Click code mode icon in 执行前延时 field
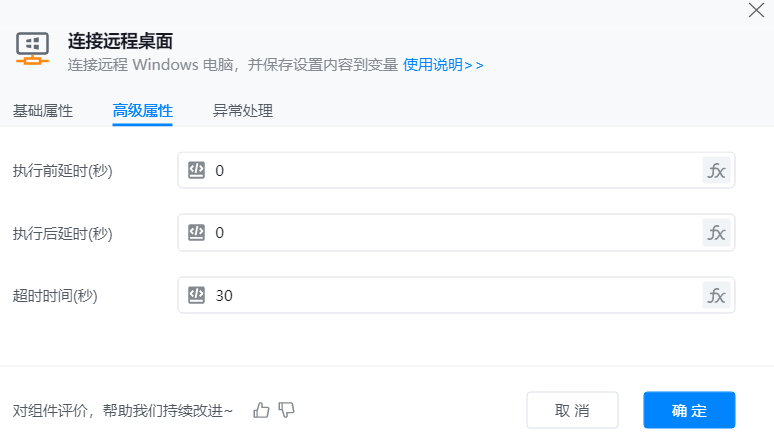 tap(197, 170)
